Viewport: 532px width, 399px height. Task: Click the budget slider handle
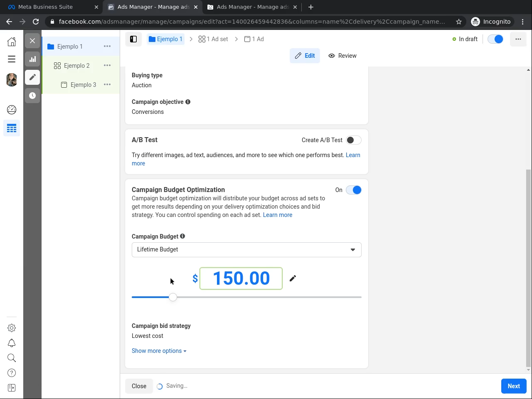click(x=173, y=297)
